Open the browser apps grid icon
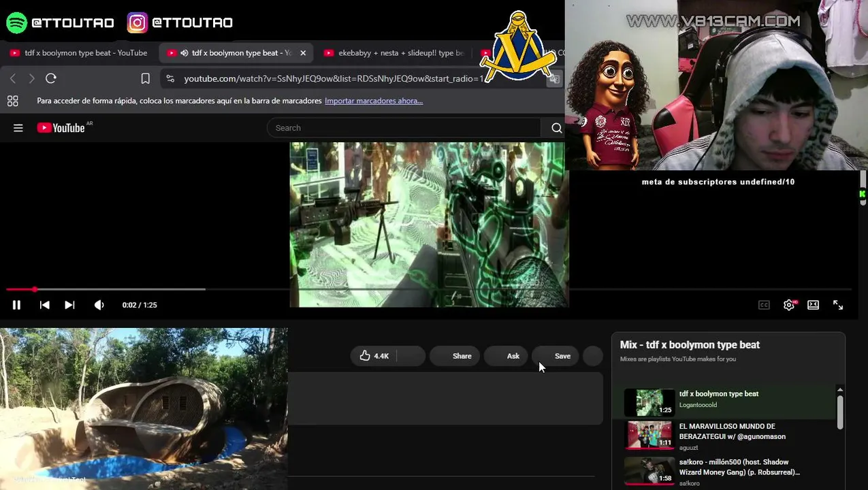 (x=12, y=101)
